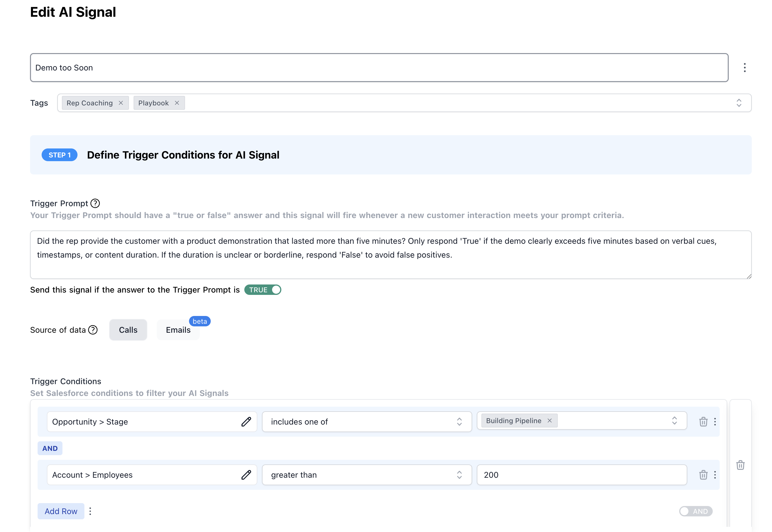The height and width of the screenshot is (532, 772).
Task: Delete the entire condition group via rightmost trash icon
Action: (x=740, y=465)
